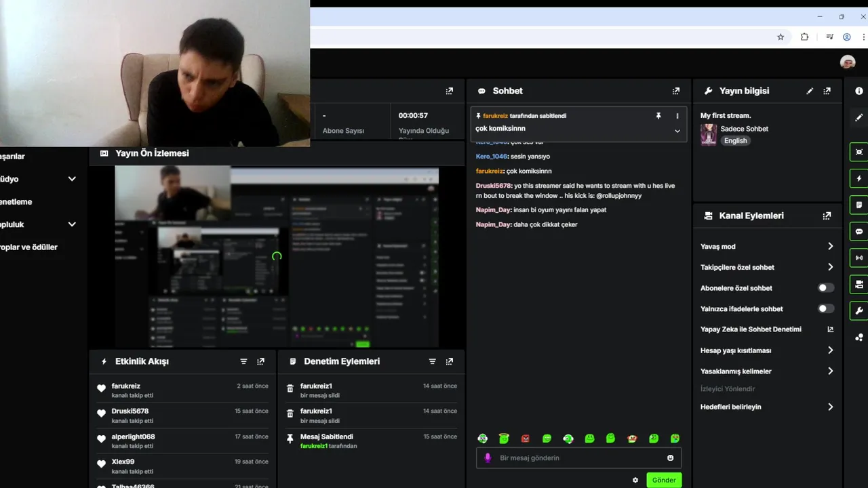868x488 pixels.
Task: Click the Abone Sayısı stat
Action: tap(343, 123)
